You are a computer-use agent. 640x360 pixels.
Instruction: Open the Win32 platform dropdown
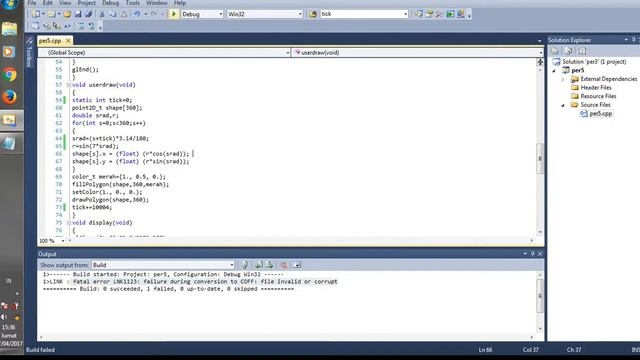click(300, 14)
